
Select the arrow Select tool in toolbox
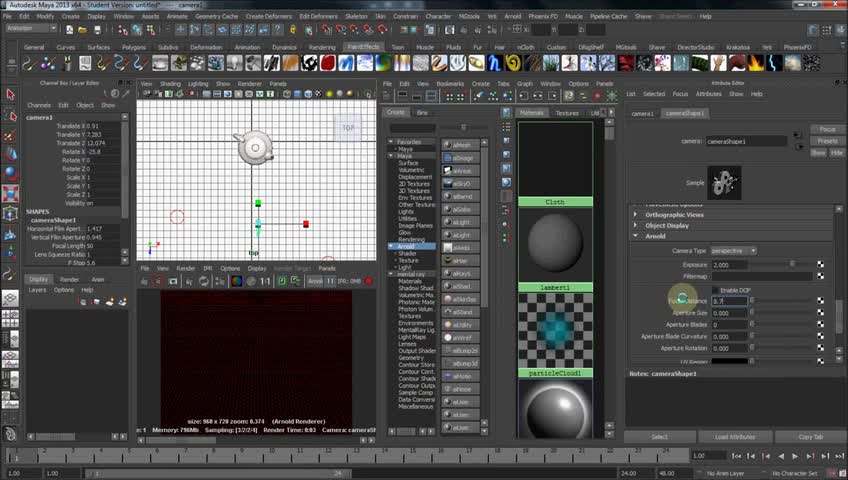point(10,95)
